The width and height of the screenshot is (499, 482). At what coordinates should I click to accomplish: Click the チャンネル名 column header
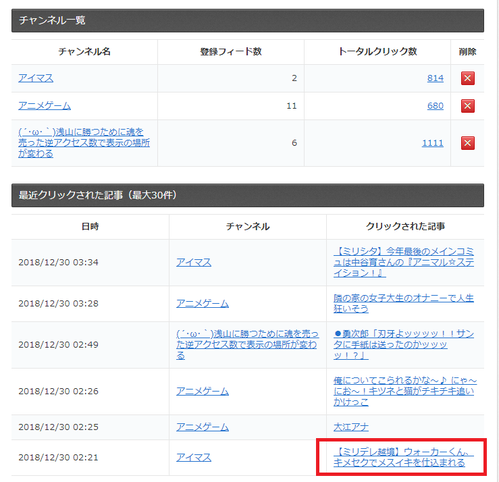tap(84, 52)
